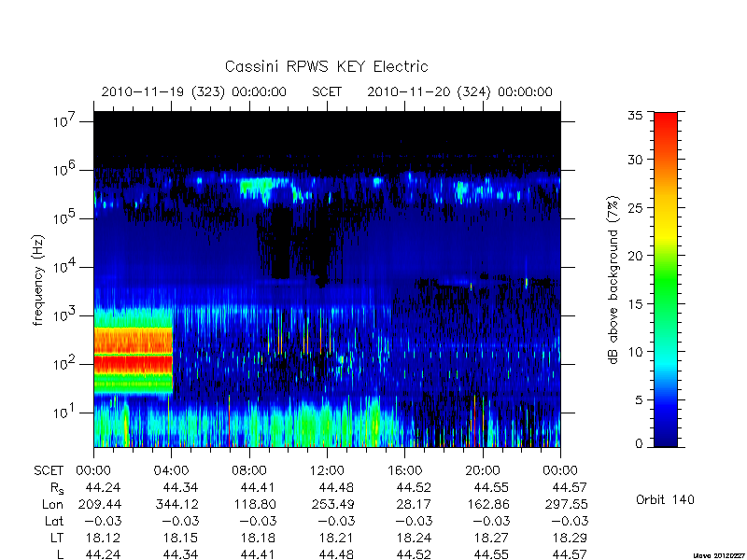Click the 'SCET' label above the plot
The image size is (747, 560).
(327, 91)
